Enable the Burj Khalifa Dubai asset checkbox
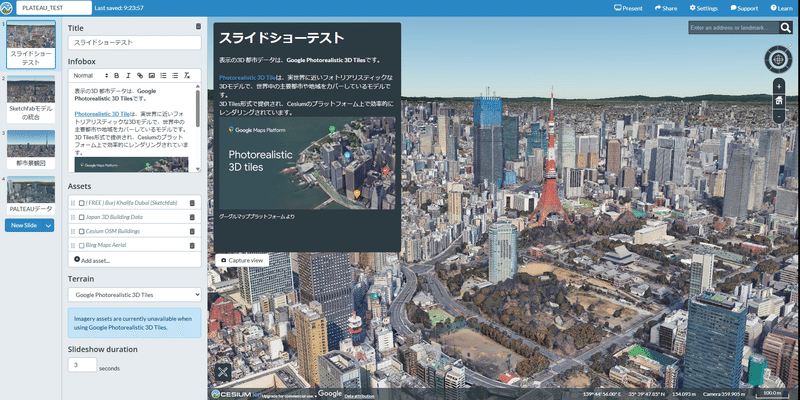The width and height of the screenshot is (800, 400). [82, 203]
